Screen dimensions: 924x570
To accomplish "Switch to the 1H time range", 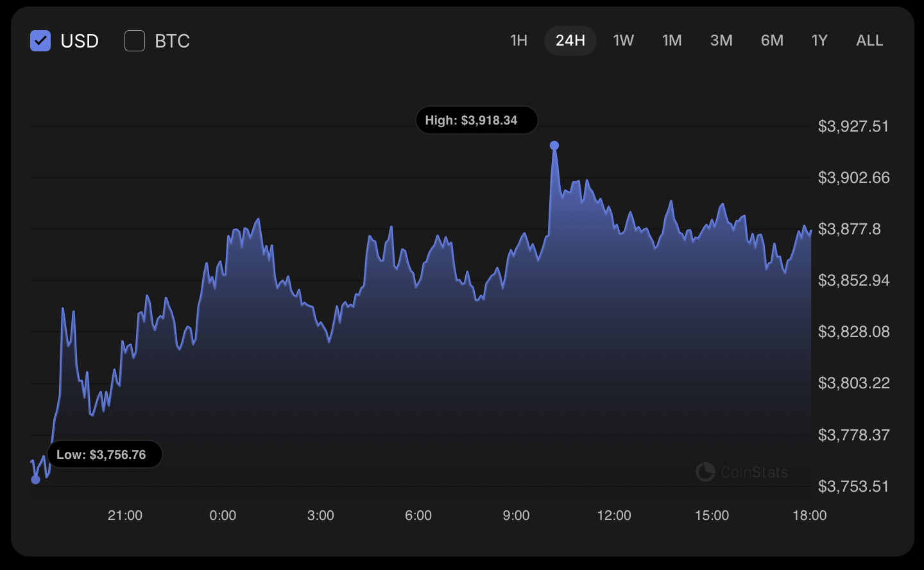I will tap(518, 40).
